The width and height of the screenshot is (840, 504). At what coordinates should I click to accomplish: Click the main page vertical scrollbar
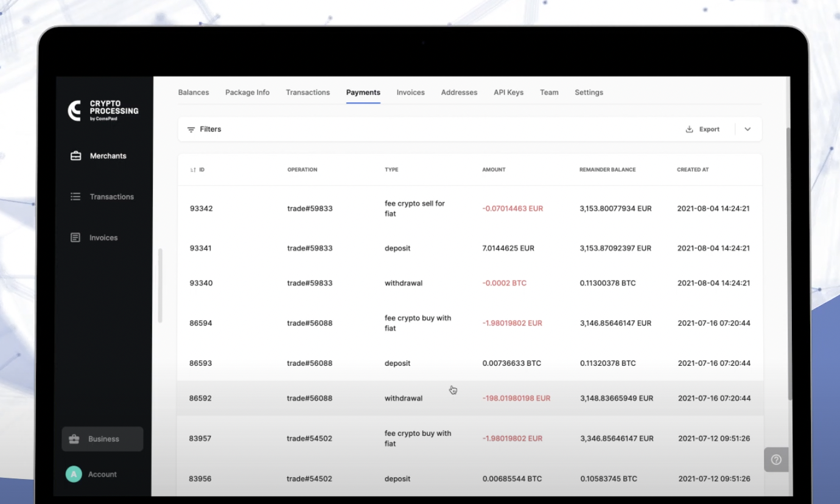tap(790, 264)
